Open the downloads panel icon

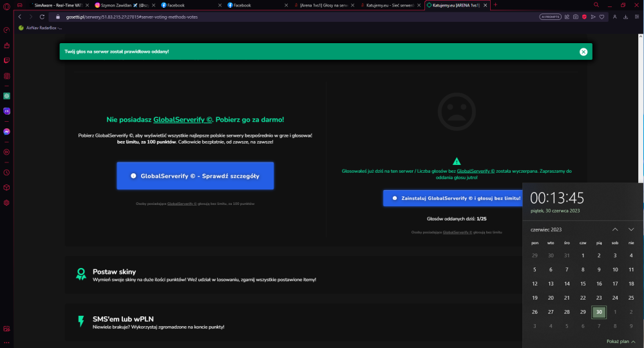[625, 17]
